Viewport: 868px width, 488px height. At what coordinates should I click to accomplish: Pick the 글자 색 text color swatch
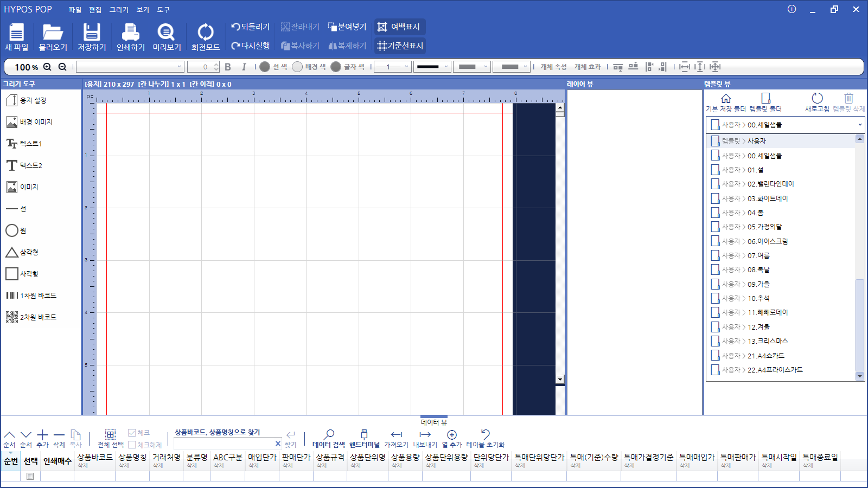(336, 67)
